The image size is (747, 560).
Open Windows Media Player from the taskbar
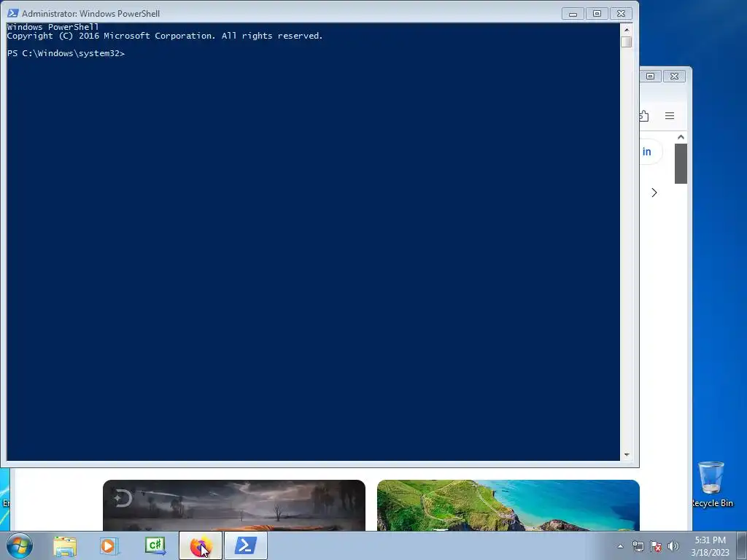(x=109, y=545)
